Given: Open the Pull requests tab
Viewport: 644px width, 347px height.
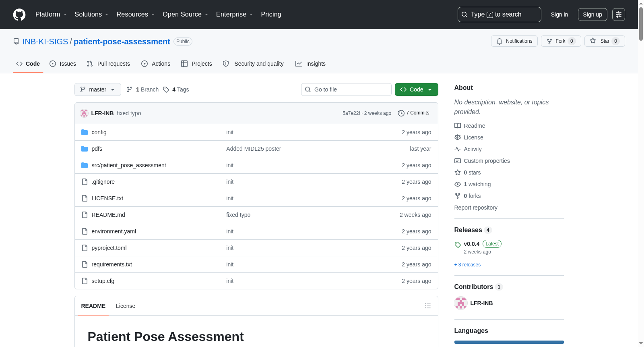Looking at the screenshot, I should point(108,64).
